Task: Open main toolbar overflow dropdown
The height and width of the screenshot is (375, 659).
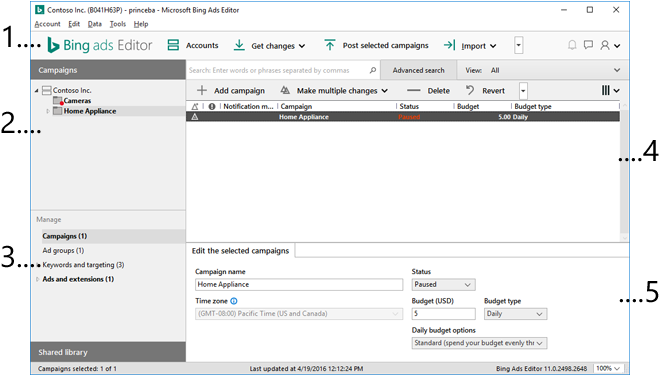Action: coord(519,45)
